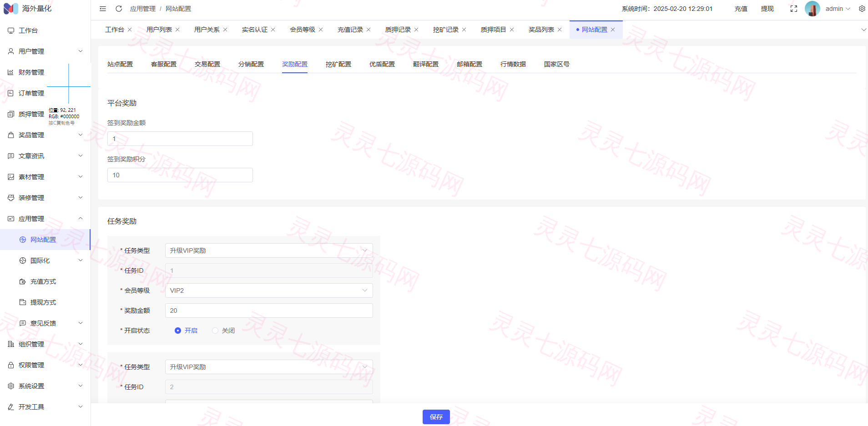Switch to the 客服配置 tab
Screen dimensions: 868x426
pos(164,64)
